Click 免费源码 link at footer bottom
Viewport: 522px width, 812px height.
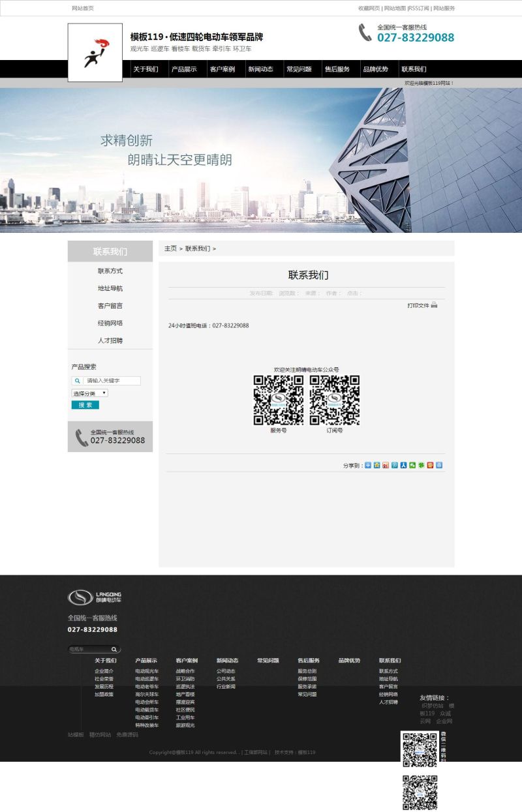[x=127, y=734]
